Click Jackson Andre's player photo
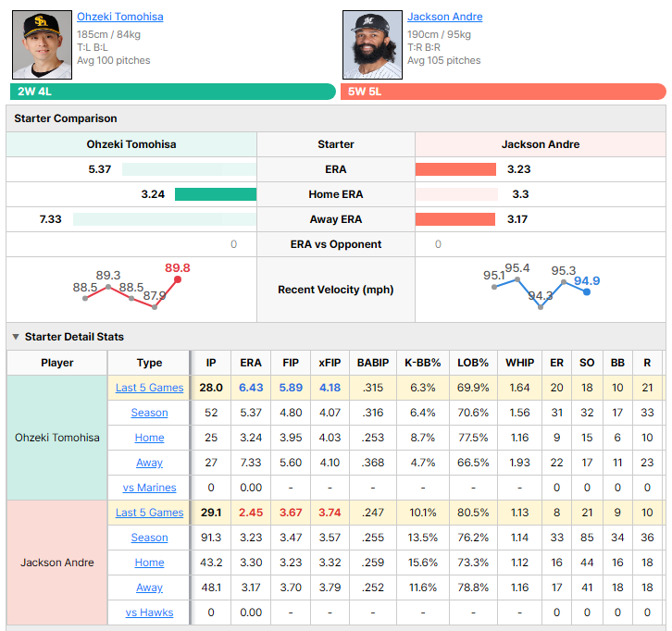 coord(372,45)
